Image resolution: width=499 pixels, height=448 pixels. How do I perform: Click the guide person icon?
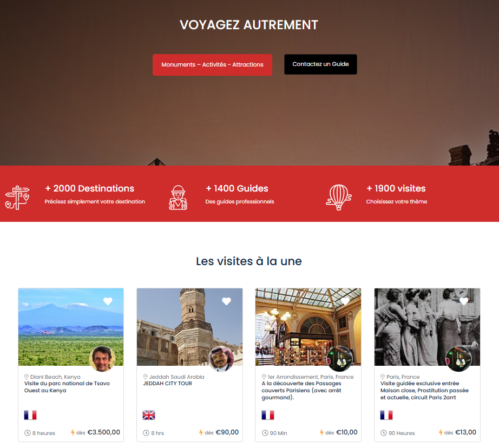(x=178, y=197)
